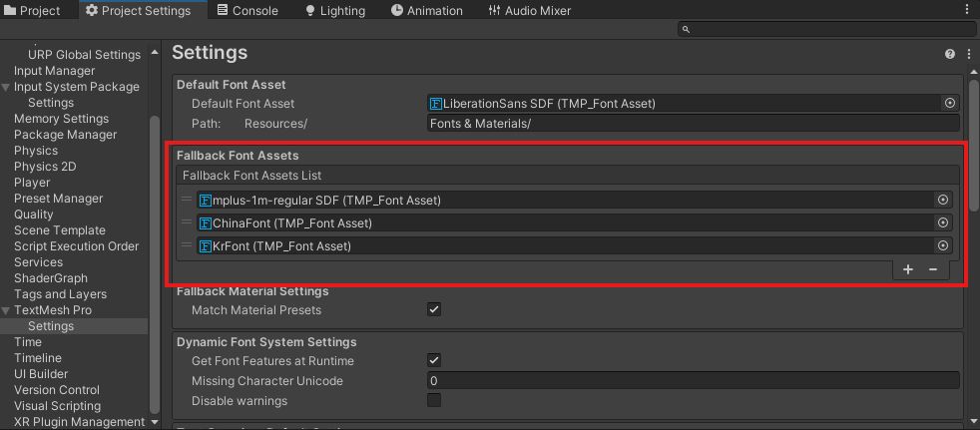Open object picker for KrFont entry
The image size is (980, 430).
[x=942, y=245]
